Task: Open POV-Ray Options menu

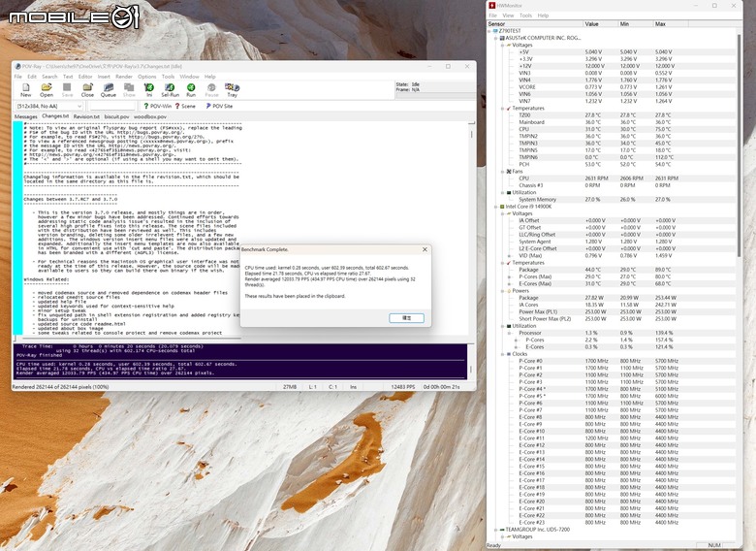Action: click(x=147, y=77)
